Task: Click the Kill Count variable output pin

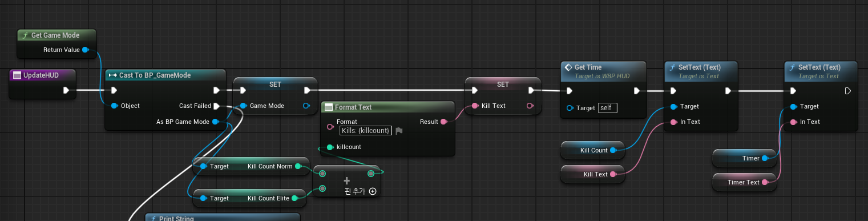Action: tap(613, 150)
